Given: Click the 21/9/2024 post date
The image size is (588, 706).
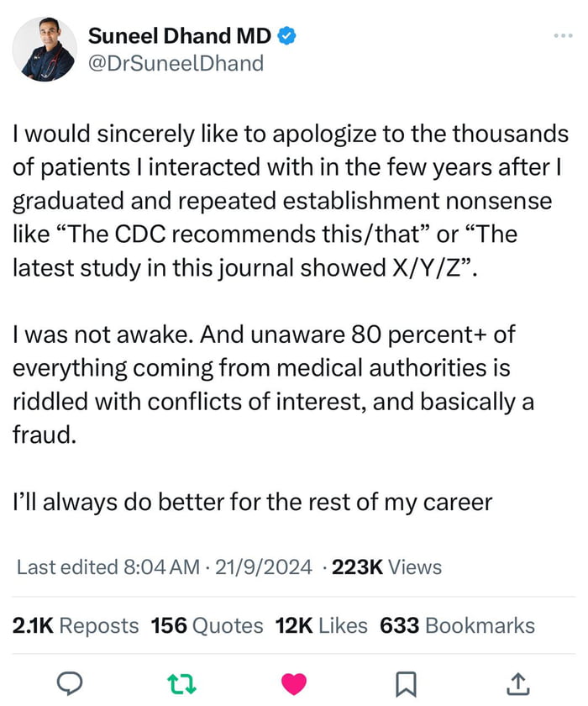Looking at the screenshot, I should pos(263,567).
